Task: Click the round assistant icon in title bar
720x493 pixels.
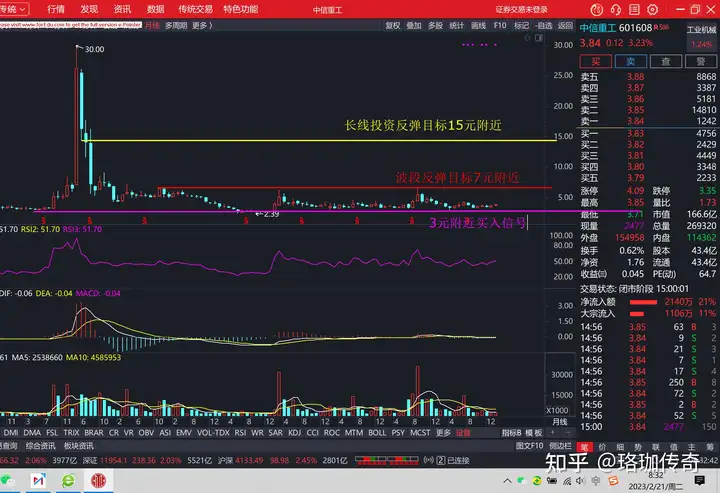Action: [596, 9]
